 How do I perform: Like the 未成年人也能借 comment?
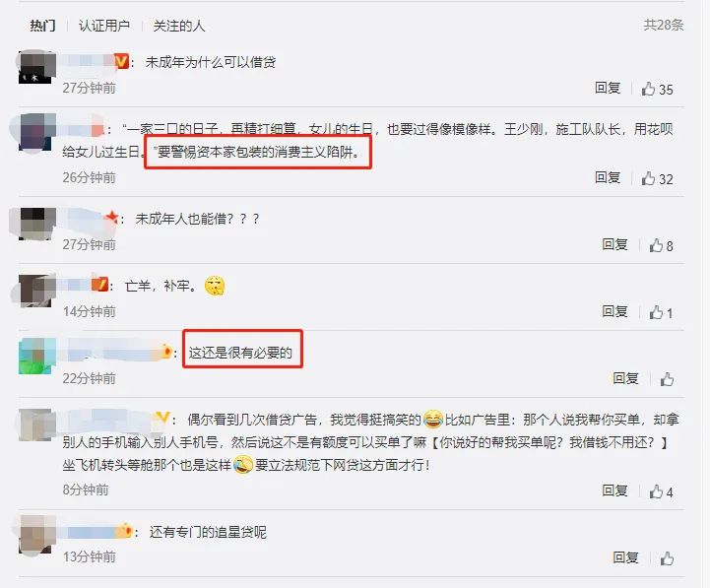tap(656, 245)
